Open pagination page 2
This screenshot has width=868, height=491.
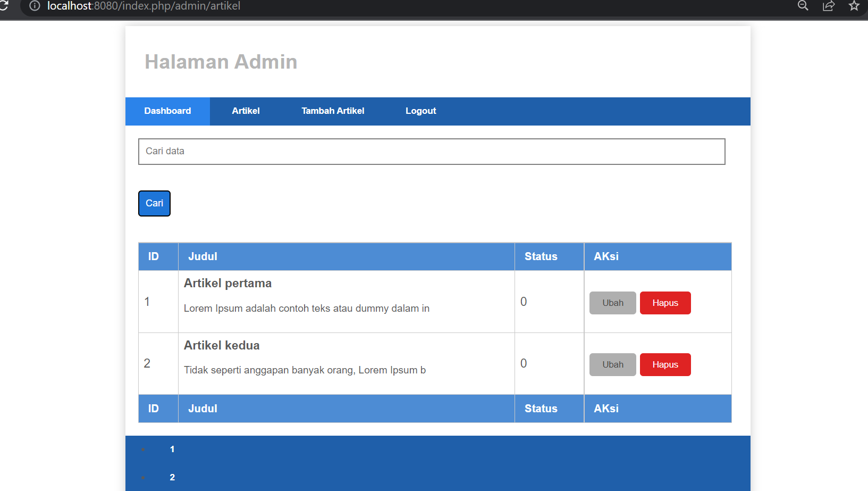(172, 477)
